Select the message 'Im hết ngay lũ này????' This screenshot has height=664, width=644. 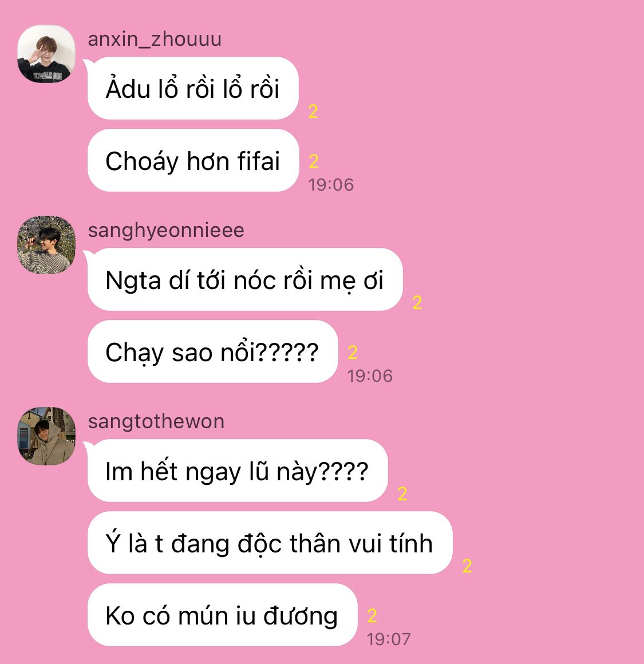click(x=237, y=471)
